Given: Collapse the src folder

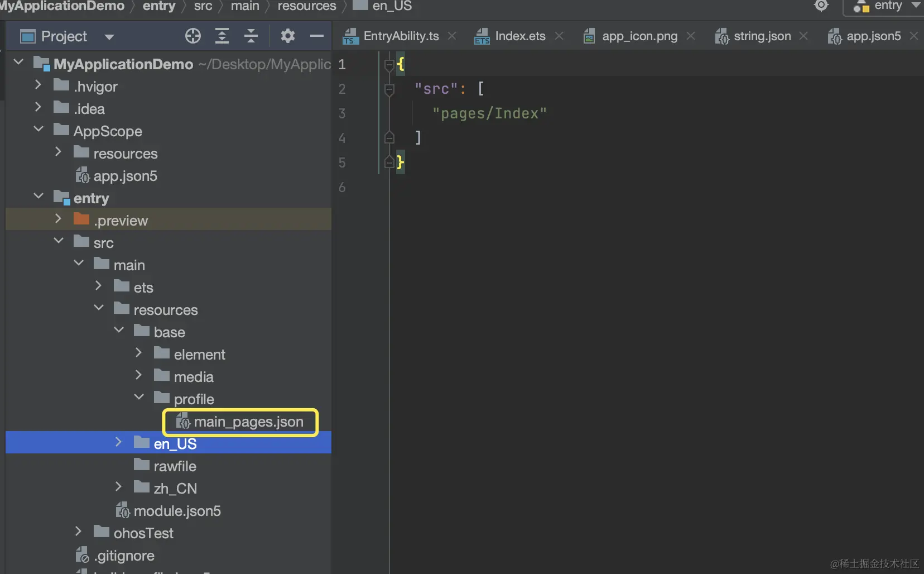Looking at the screenshot, I should [x=59, y=241].
